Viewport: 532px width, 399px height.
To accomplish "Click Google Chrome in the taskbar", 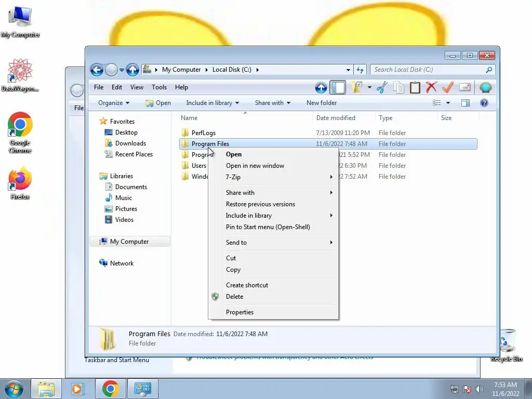I will 110,389.
